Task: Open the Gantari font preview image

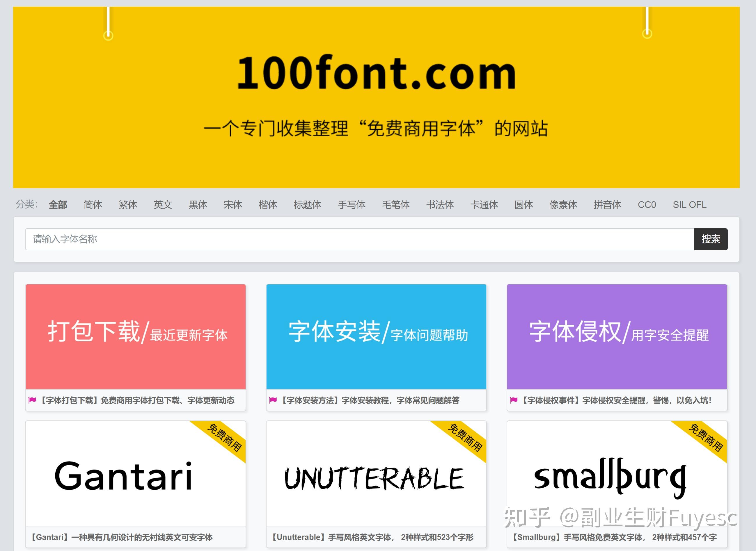Action: click(136, 473)
